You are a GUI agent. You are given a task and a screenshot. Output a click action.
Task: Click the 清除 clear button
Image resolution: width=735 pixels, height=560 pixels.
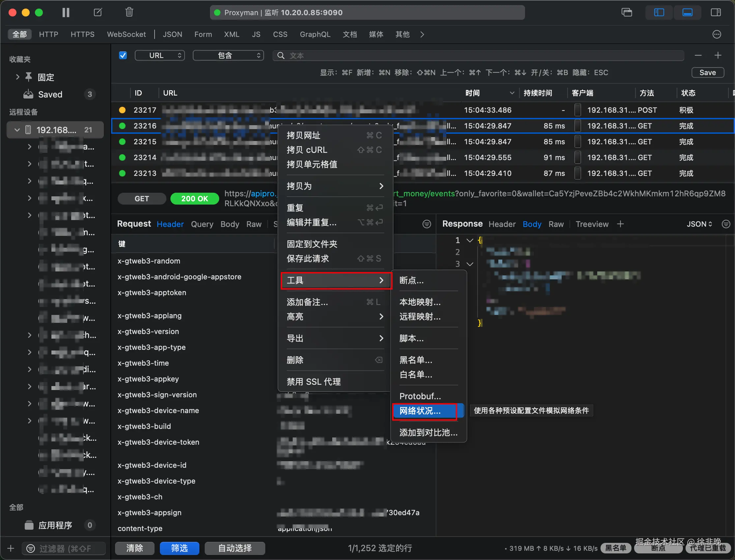pos(134,548)
